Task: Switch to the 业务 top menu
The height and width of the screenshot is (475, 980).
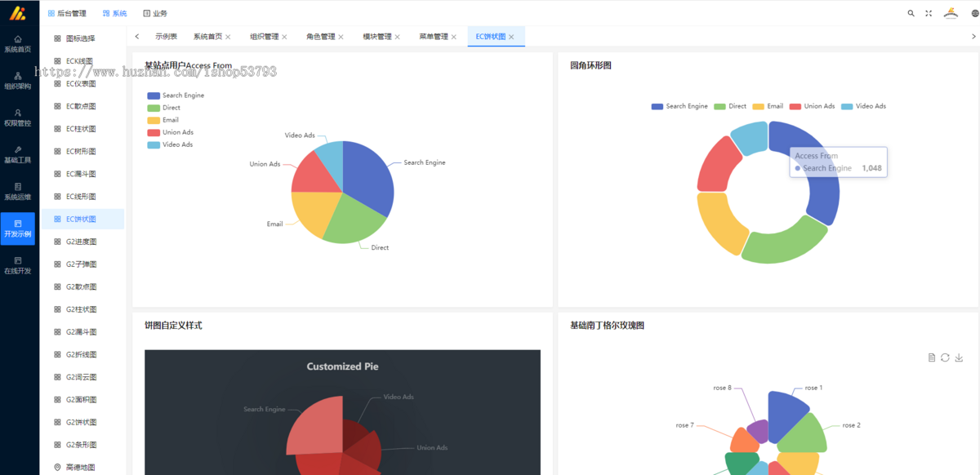Action: 155,13
